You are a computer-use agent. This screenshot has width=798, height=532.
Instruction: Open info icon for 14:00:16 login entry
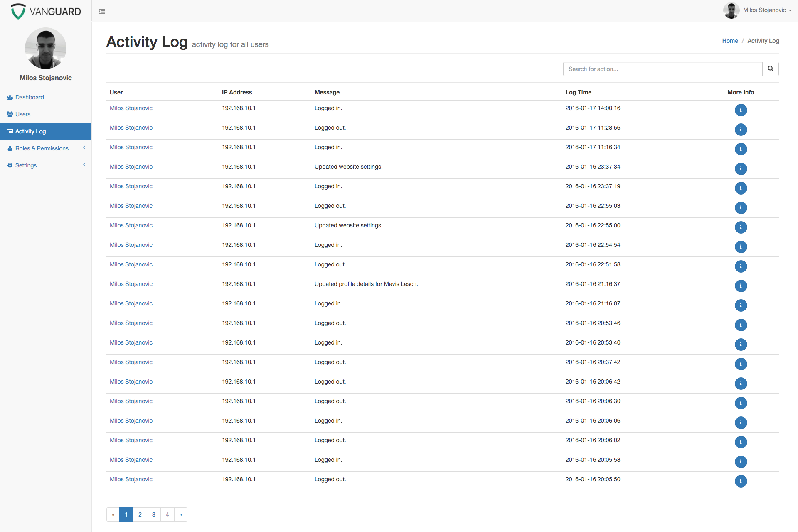point(741,110)
